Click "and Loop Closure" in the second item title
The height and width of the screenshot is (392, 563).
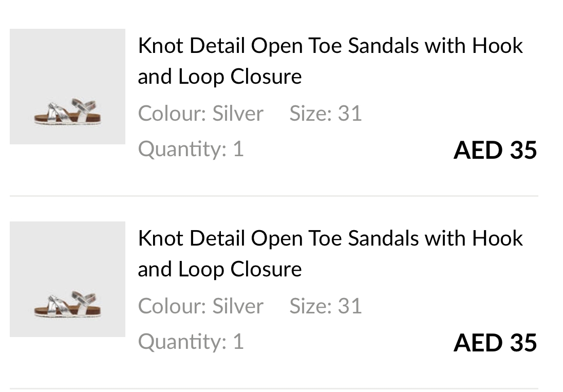[220, 269]
